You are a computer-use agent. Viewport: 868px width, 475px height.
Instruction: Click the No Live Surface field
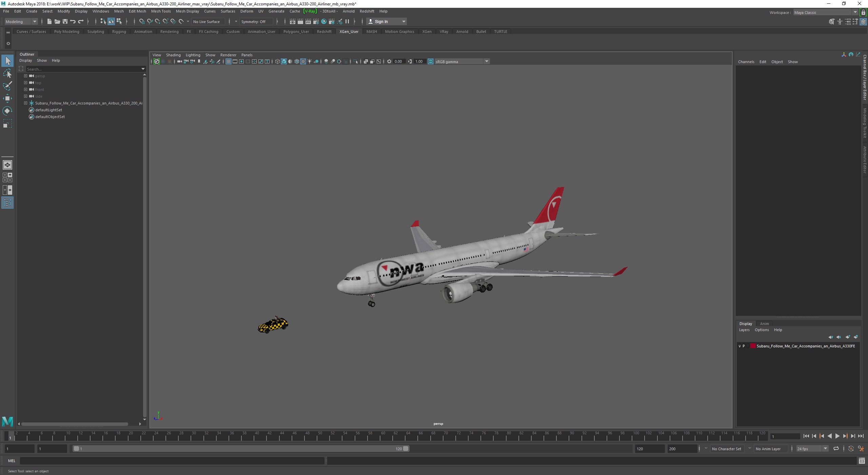[208, 21]
